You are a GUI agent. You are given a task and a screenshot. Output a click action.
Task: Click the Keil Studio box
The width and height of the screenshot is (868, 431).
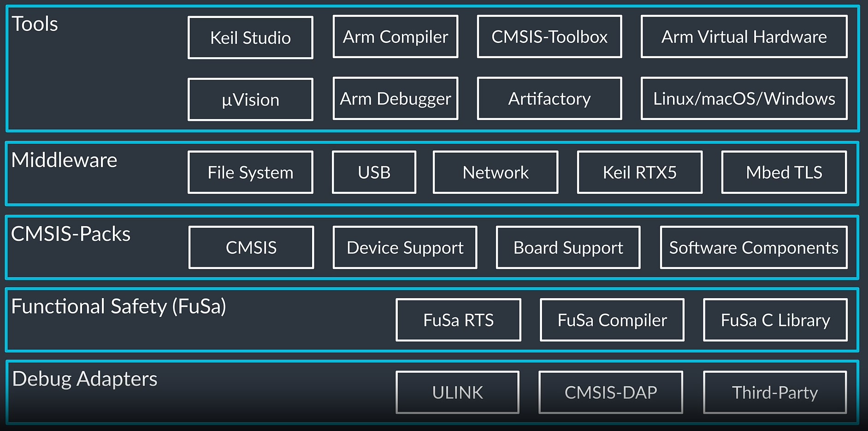250,37
